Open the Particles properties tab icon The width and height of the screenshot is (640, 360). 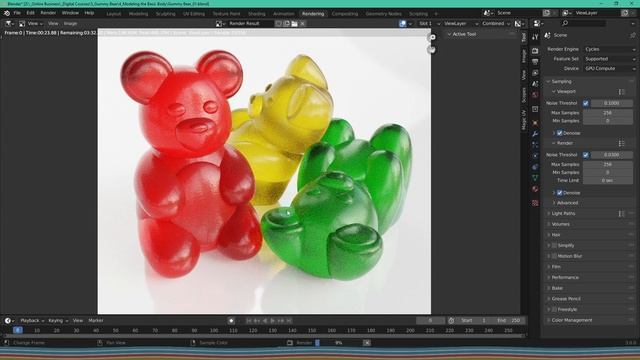(535, 145)
